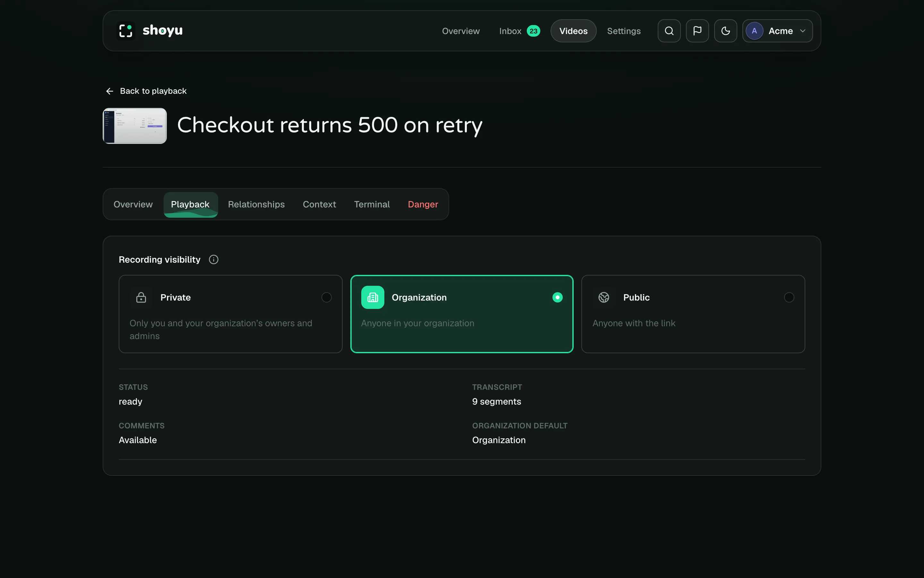Viewport: 924px width, 578px height.
Task: Click the comments value 'Available'
Action: [x=138, y=440]
